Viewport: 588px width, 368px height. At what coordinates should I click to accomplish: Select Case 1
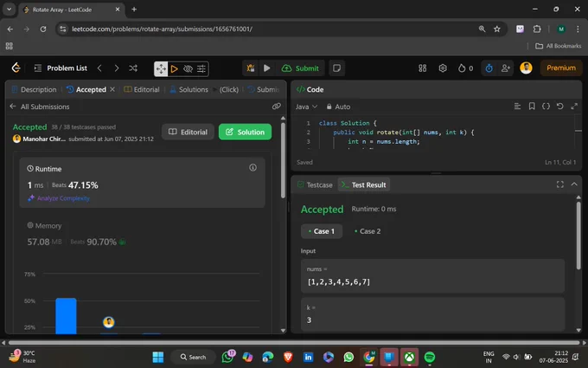[322, 231]
